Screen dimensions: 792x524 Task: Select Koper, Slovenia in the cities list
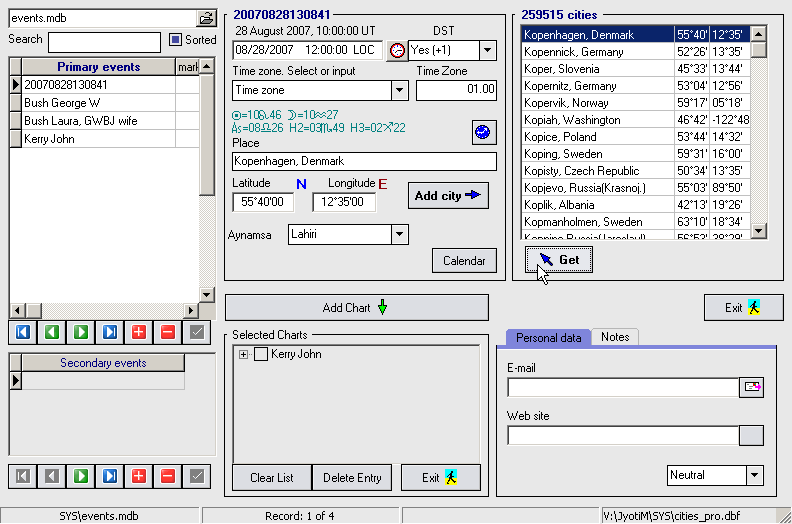coord(560,69)
